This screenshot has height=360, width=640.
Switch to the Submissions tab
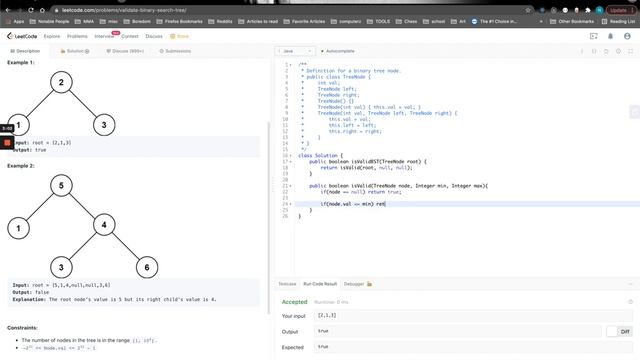point(175,51)
